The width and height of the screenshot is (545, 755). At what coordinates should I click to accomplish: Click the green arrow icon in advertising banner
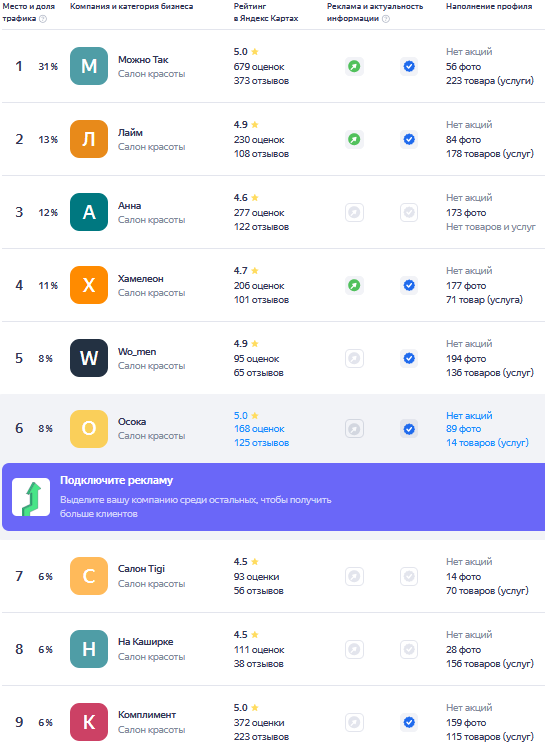[x=31, y=497]
